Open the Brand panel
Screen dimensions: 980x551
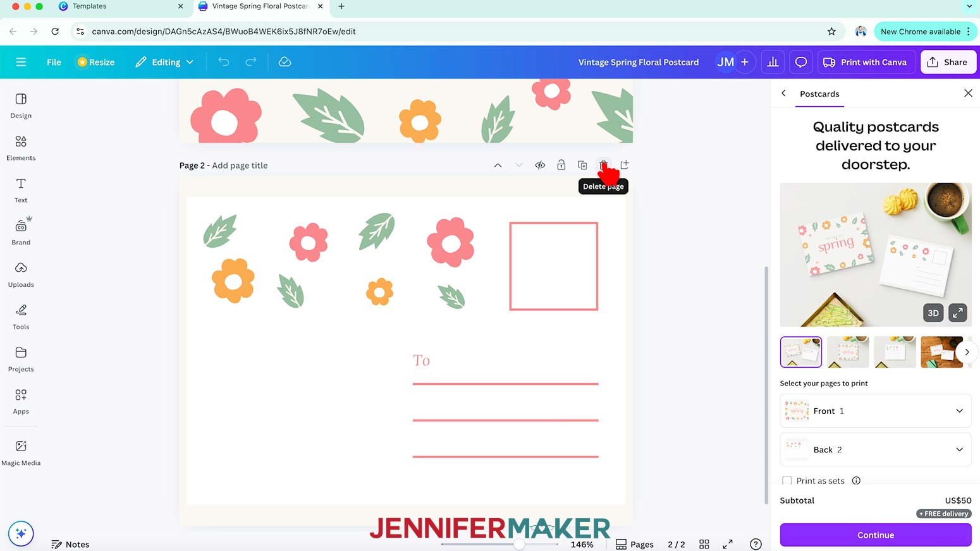tap(21, 233)
